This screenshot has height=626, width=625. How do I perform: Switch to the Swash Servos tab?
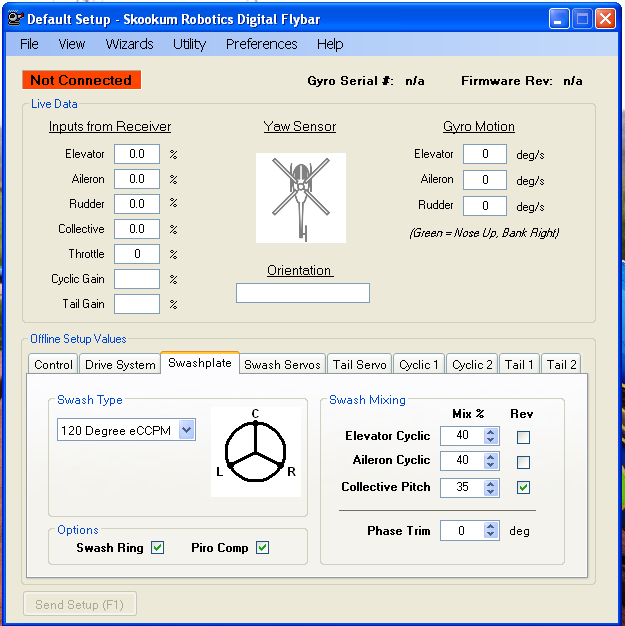[x=282, y=364]
